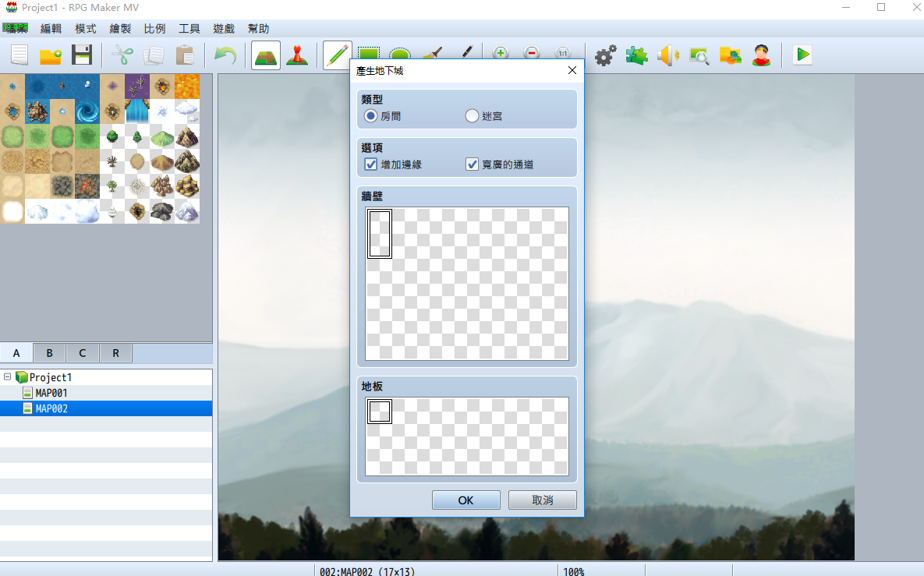This screenshot has width=924, height=576.
Task: Toggle the 寬廣的通道 checkbox
Action: click(x=472, y=164)
